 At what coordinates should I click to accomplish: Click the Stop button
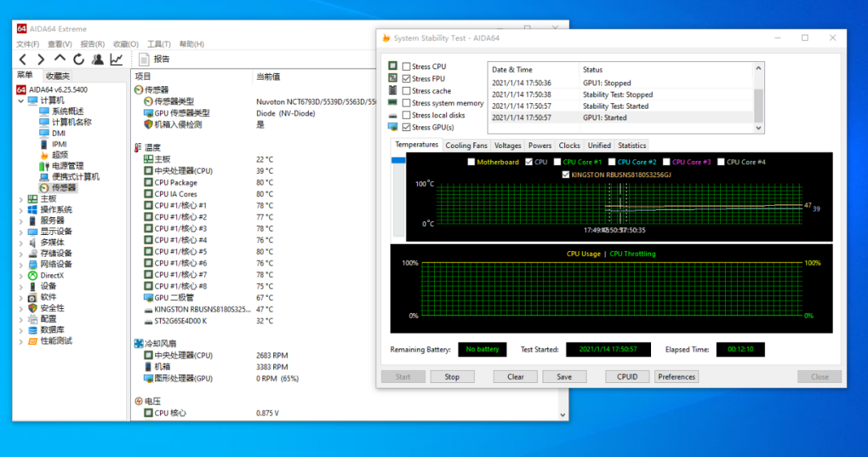452,377
